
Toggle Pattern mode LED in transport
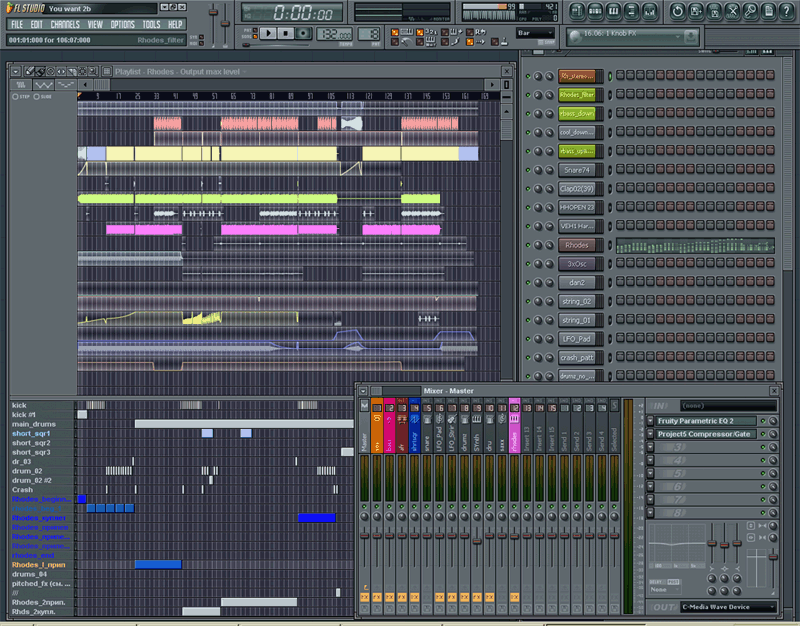pyautogui.click(x=255, y=31)
